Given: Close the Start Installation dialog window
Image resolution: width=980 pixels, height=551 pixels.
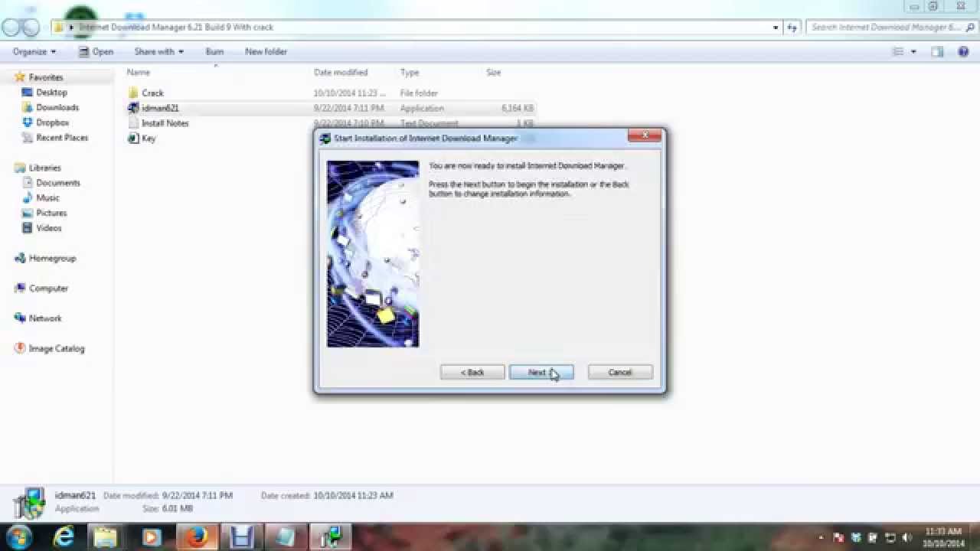Looking at the screenshot, I should tap(644, 136).
